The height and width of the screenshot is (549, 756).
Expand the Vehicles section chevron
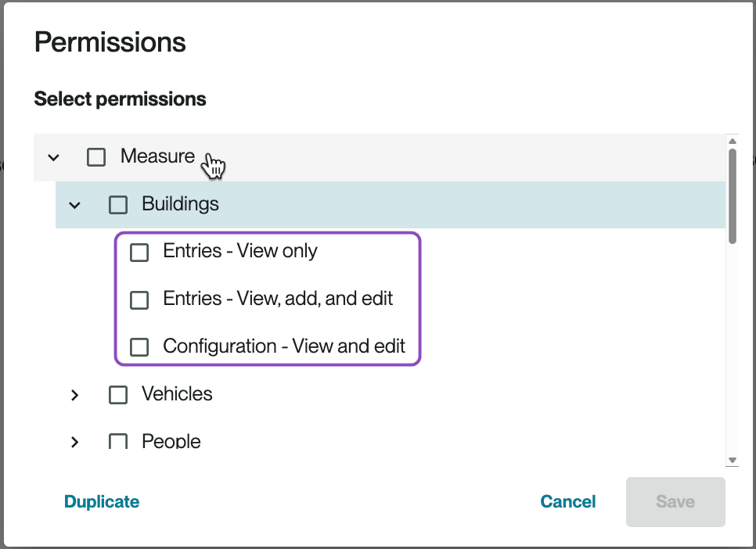coord(75,395)
